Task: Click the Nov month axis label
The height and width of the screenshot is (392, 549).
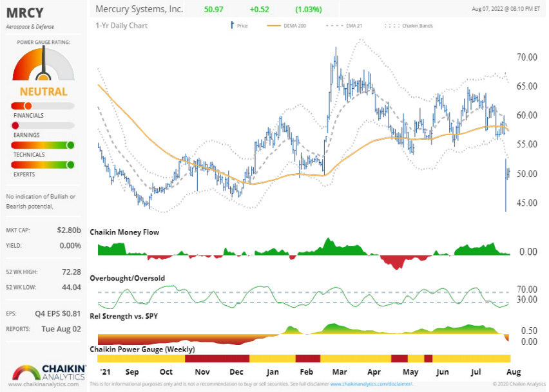Action: (202, 372)
